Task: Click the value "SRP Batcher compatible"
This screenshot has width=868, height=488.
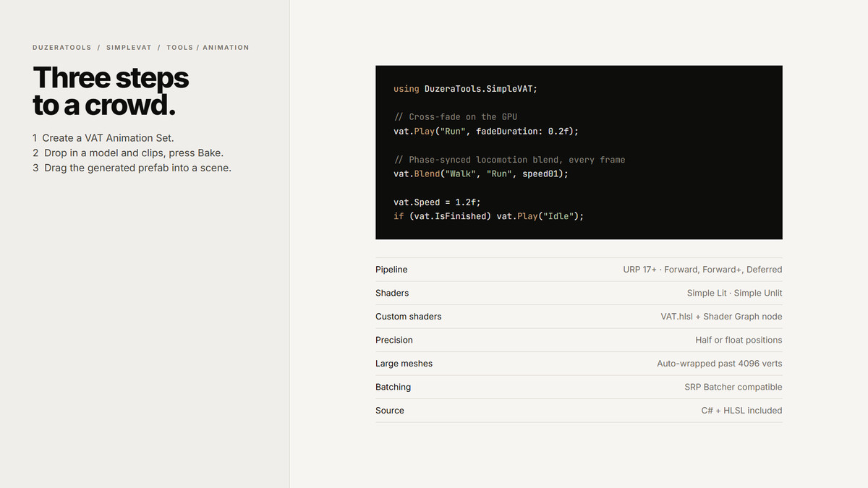Action: pyautogui.click(x=733, y=388)
